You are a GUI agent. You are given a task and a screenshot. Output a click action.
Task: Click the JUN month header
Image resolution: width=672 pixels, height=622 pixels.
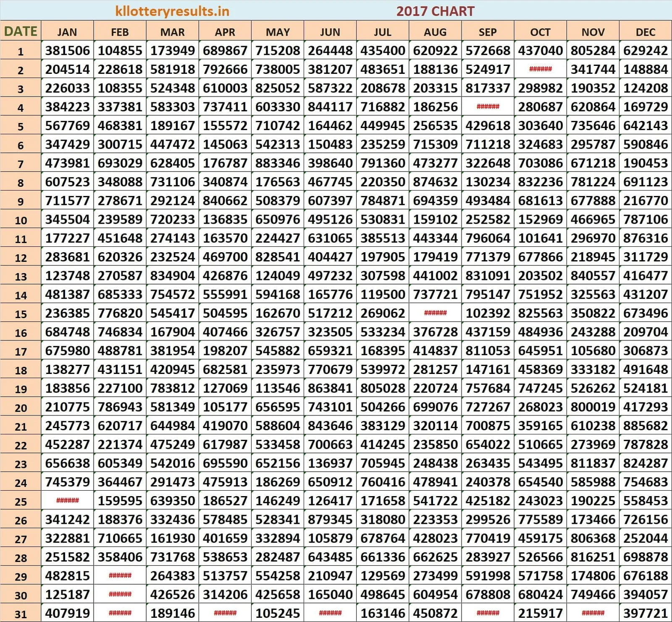330,32
